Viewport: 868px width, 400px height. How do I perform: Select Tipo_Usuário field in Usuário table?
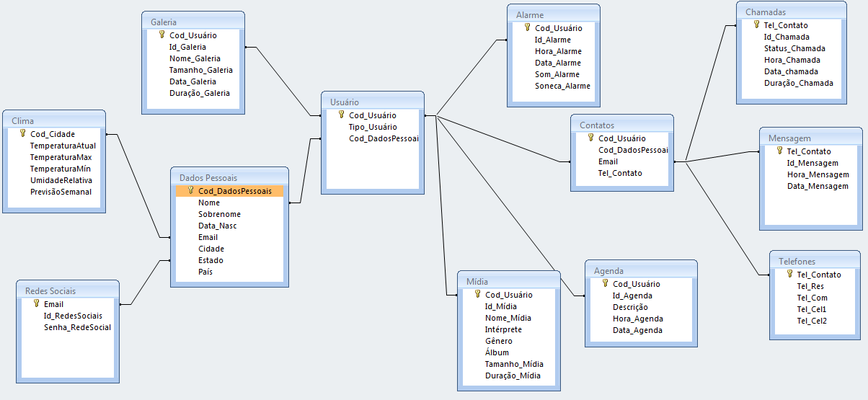pyautogui.click(x=372, y=127)
